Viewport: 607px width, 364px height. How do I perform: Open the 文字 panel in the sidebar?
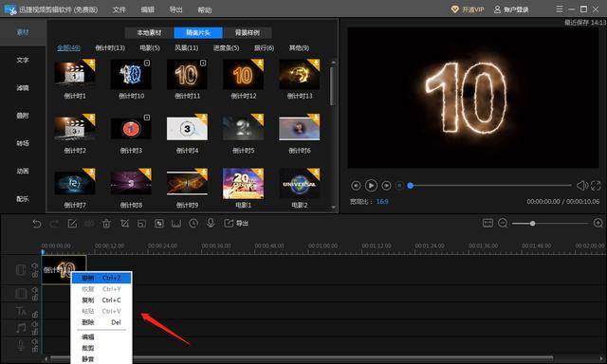point(23,60)
